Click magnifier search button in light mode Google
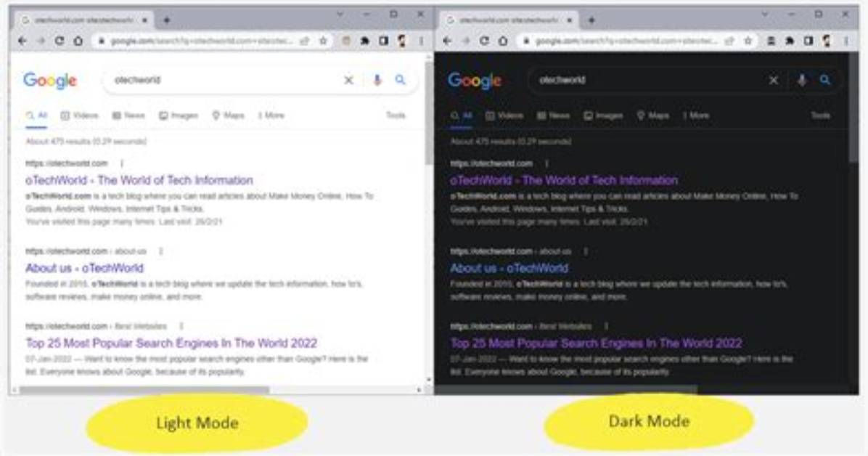868x456 pixels. point(400,81)
